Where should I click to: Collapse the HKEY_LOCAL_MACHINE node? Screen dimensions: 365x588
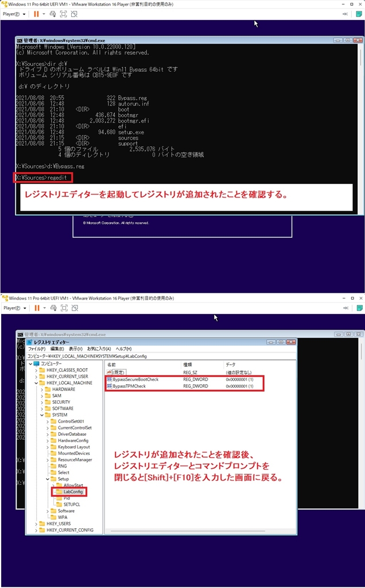coord(36,383)
